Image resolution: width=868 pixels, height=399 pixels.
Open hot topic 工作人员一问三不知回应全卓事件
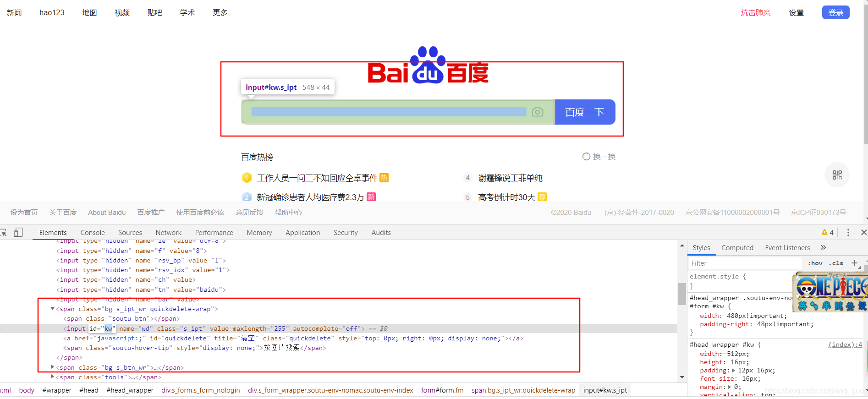click(x=317, y=178)
